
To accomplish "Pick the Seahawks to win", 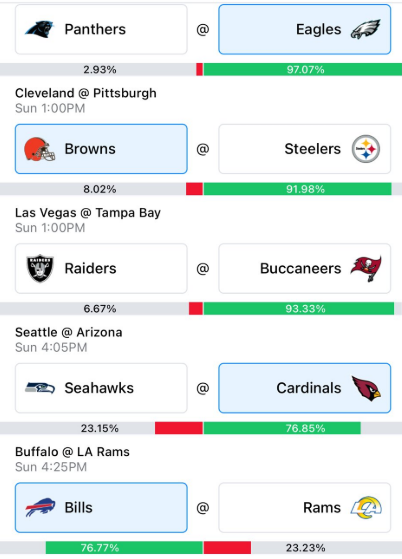I will pyautogui.click(x=101, y=388).
